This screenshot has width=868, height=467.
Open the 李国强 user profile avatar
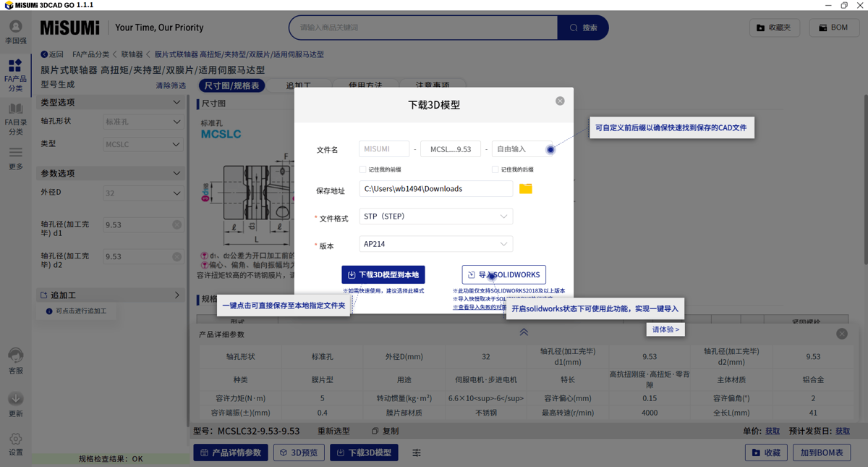(x=15, y=27)
